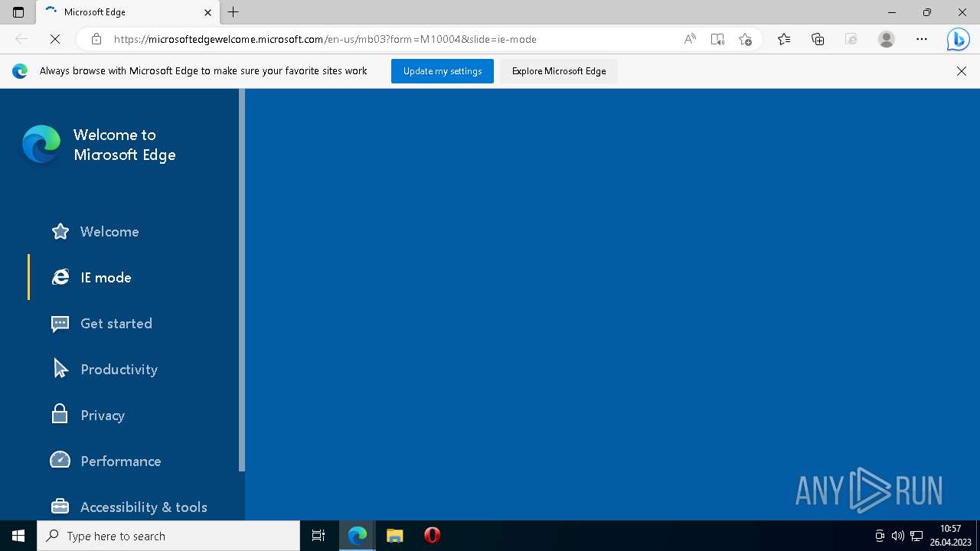Screen dimensions: 980x551
Task: Open Settings and more menu
Action: (x=921, y=39)
